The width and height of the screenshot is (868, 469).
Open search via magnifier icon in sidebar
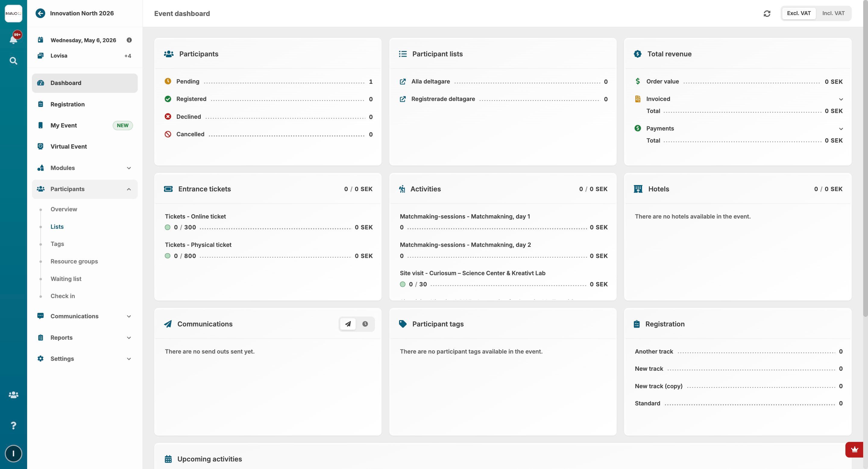tap(13, 61)
